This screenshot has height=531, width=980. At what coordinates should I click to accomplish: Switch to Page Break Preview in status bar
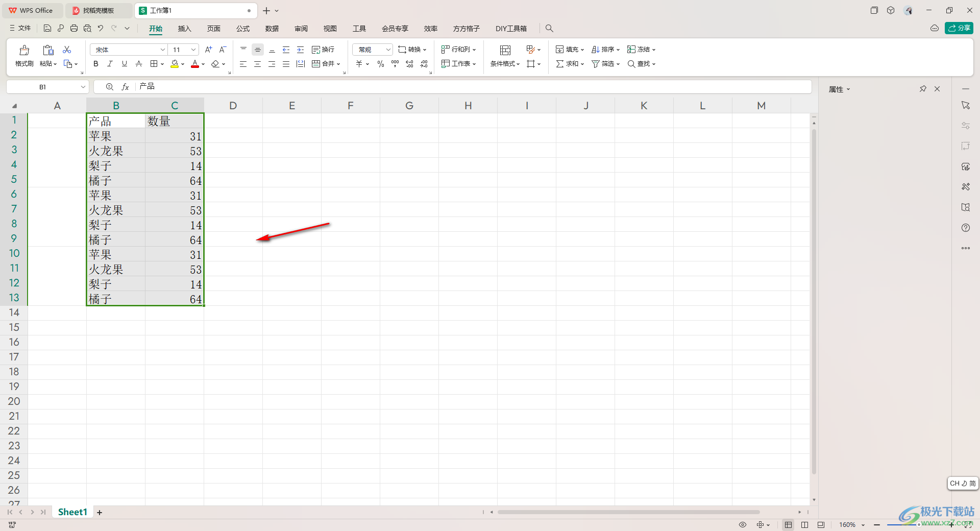(x=805, y=525)
